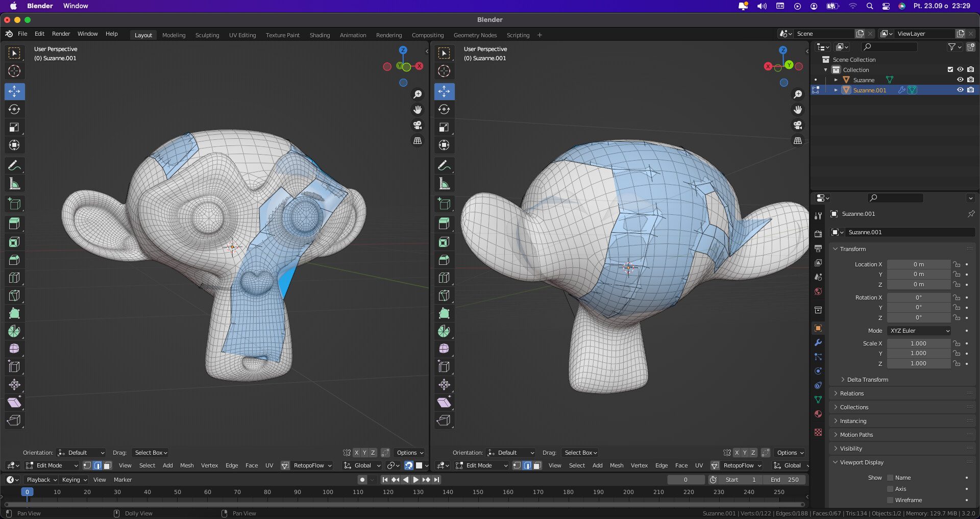Open Orientation Default dropdown in right viewport
Viewport: 980px width, 519px height.
pos(510,453)
